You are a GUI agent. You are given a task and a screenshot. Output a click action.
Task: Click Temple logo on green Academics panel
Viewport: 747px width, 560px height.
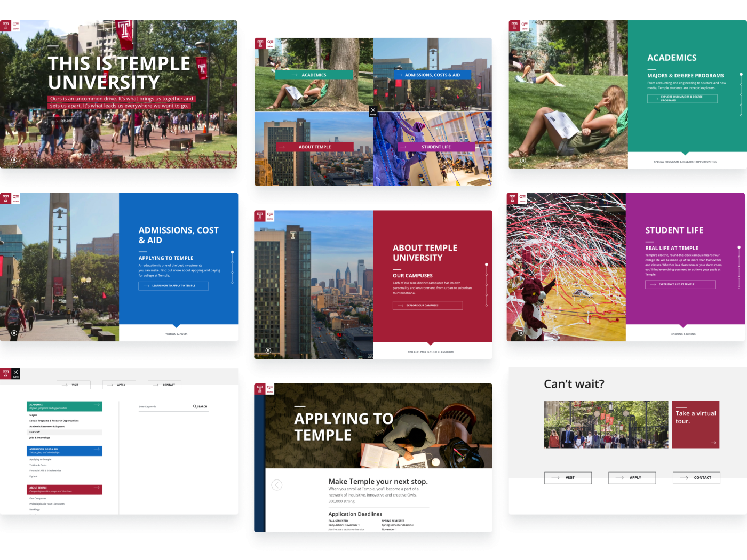(514, 26)
